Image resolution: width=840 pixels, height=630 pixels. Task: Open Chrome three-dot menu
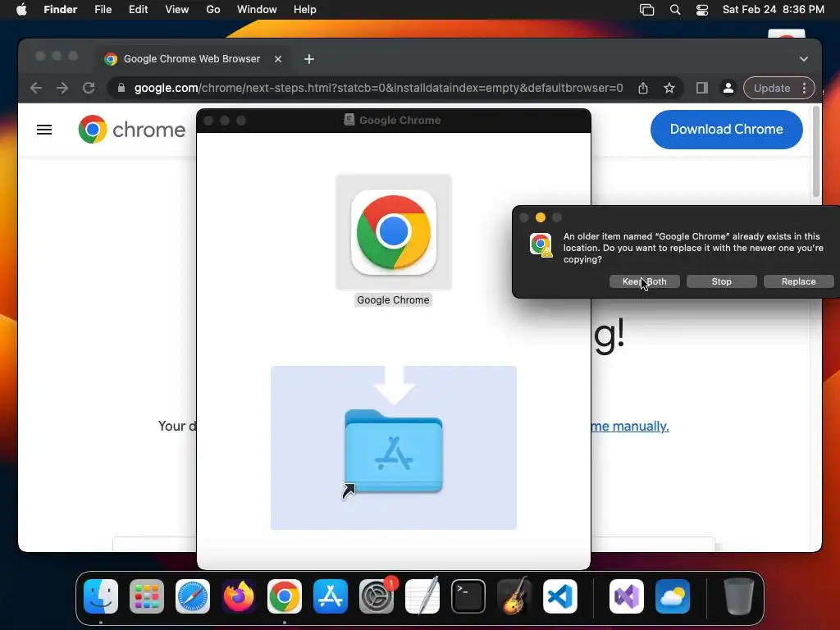click(804, 88)
